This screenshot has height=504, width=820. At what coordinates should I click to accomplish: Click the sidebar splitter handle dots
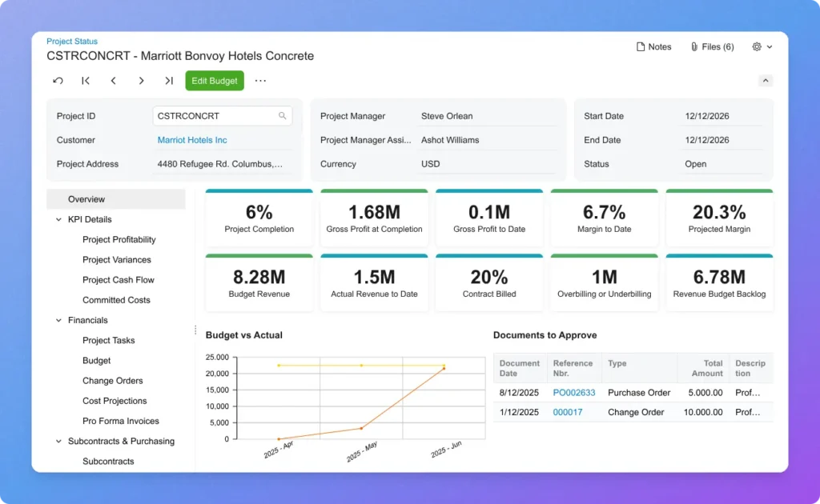(x=195, y=330)
